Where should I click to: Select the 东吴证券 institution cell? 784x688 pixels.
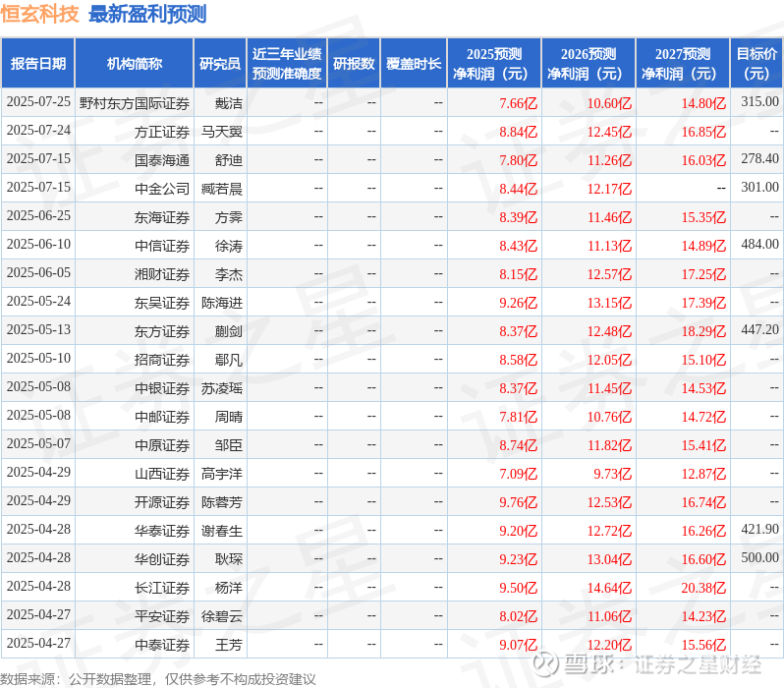[x=134, y=303]
